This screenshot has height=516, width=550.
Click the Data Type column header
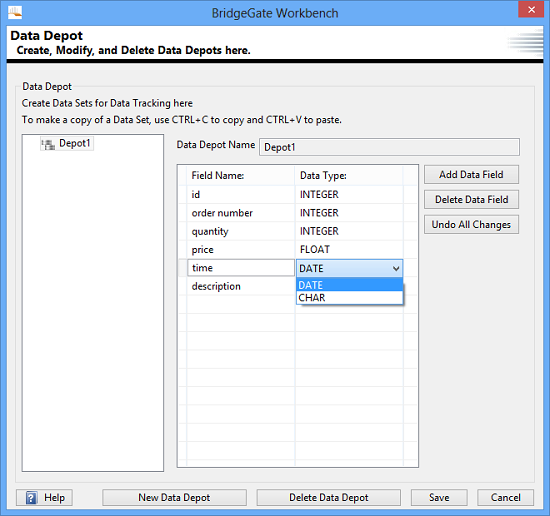tap(349, 175)
